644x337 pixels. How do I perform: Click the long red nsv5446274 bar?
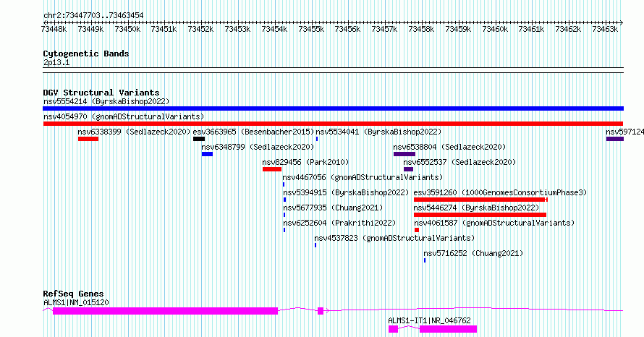[x=480, y=215]
